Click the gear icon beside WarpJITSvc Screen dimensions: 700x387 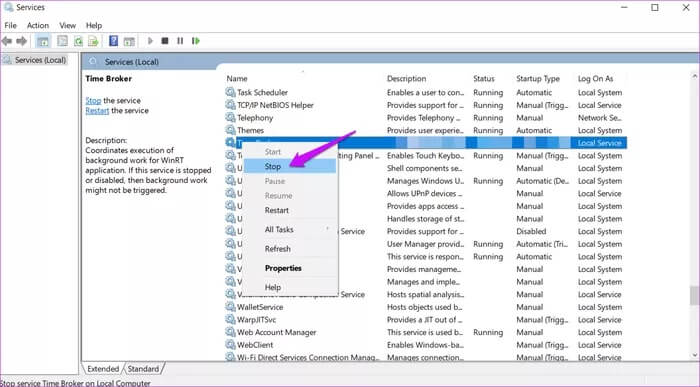[230, 319]
